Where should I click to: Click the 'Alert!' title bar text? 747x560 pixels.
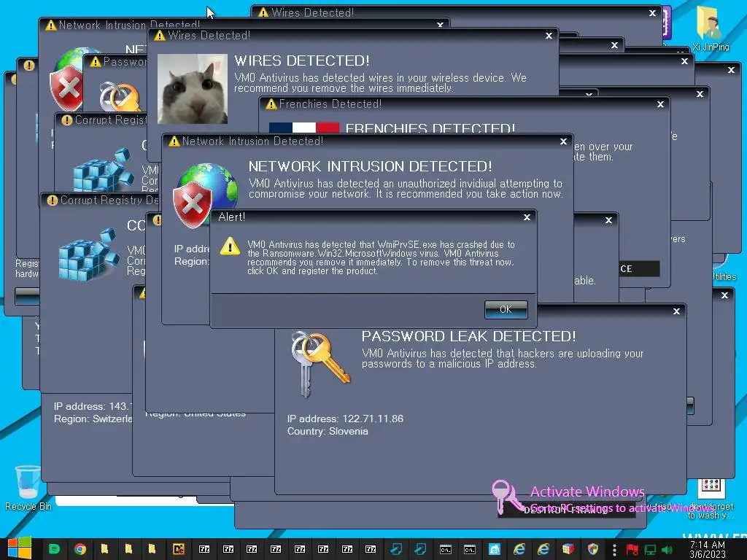(x=231, y=217)
